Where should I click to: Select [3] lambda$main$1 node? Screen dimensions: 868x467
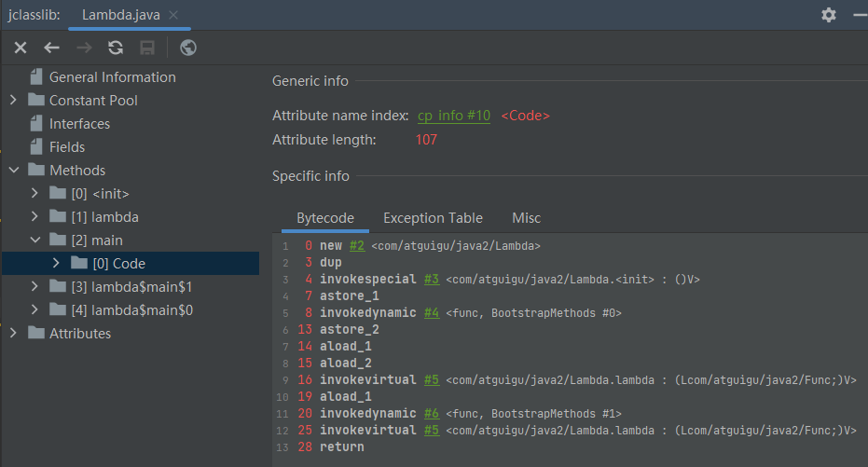pyautogui.click(x=131, y=286)
